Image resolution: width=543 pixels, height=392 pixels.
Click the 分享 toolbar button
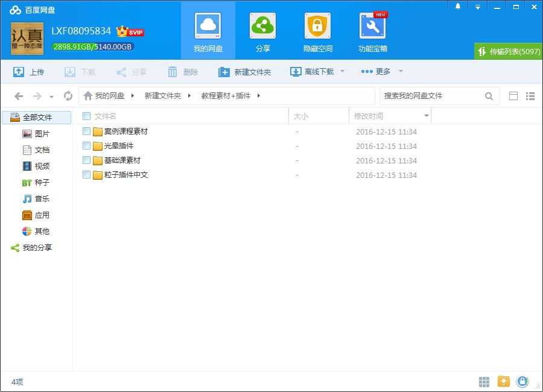132,72
